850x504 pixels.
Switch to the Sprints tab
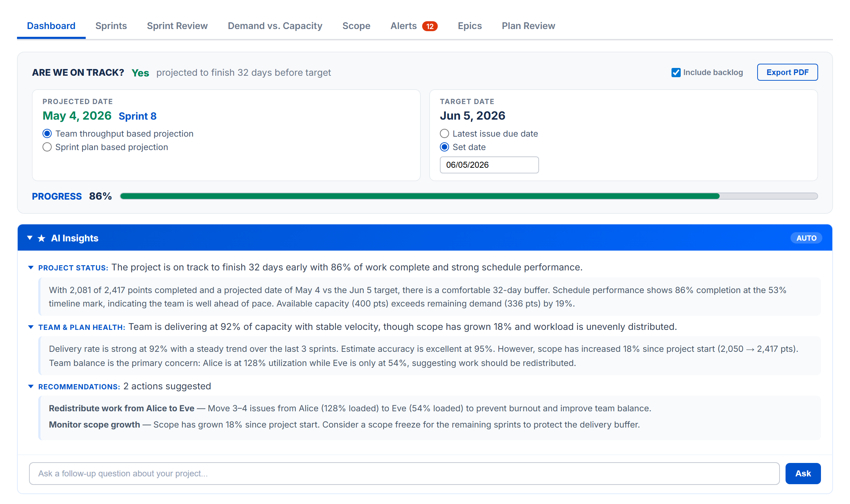[111, 25]
